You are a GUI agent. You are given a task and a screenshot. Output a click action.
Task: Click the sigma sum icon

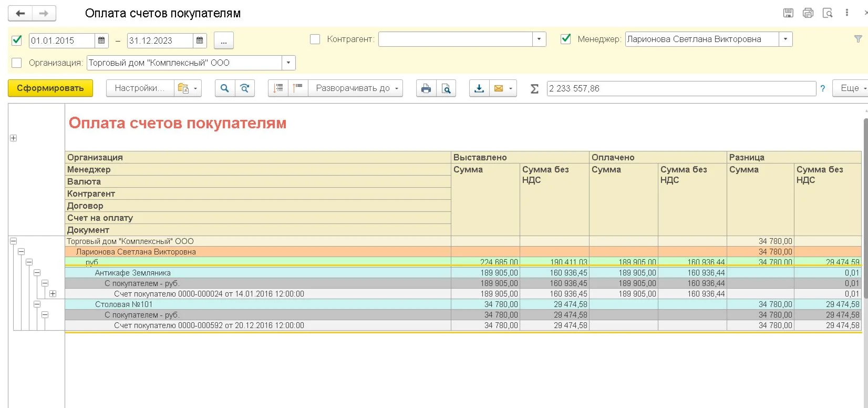[534, 89]
